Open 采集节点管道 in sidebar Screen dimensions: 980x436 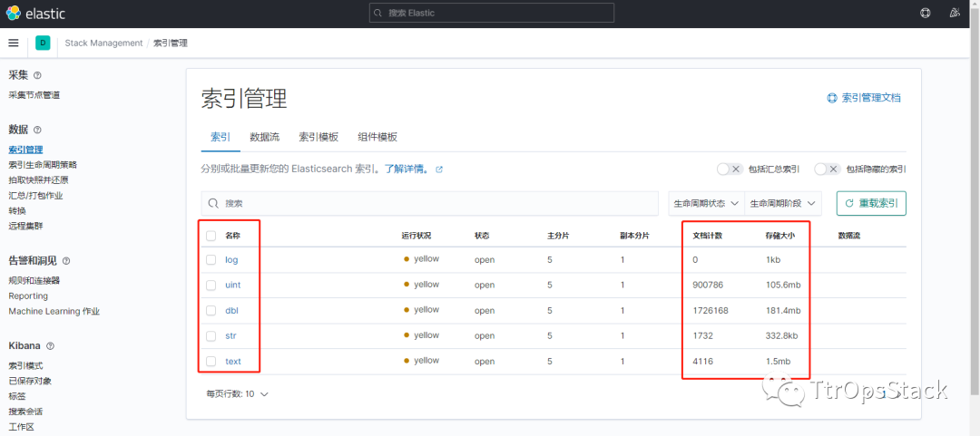point(34,95)
